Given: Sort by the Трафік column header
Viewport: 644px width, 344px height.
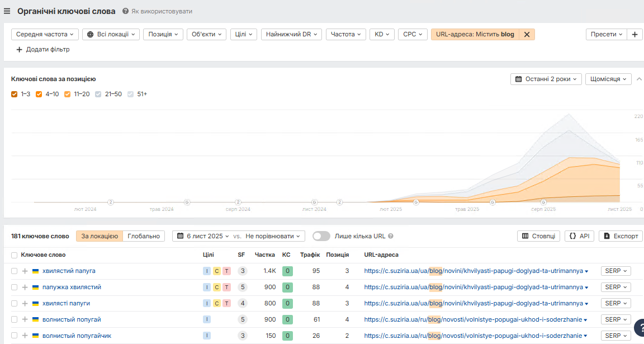Looking at the screenshot, I should (x=310, y=255).
